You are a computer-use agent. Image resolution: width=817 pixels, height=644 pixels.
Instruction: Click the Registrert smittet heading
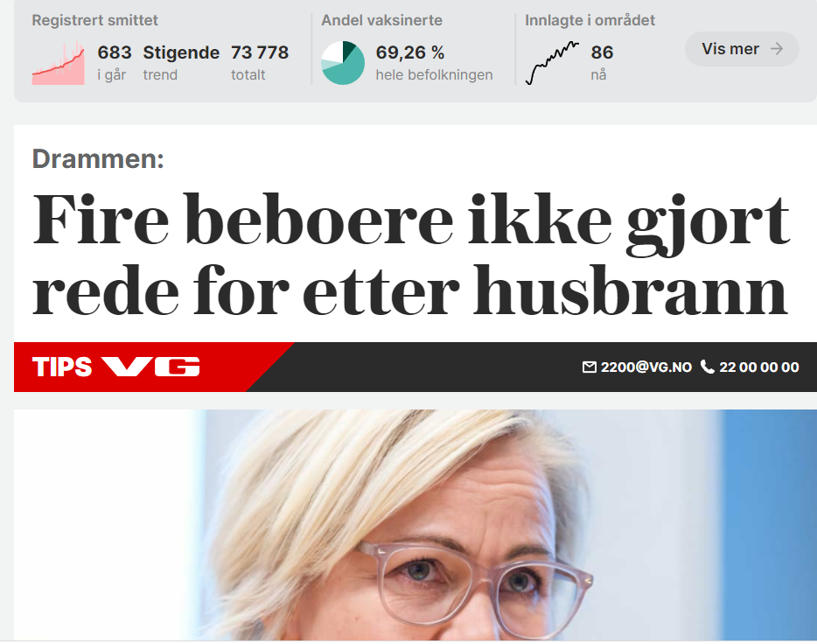tap(94, 20)
